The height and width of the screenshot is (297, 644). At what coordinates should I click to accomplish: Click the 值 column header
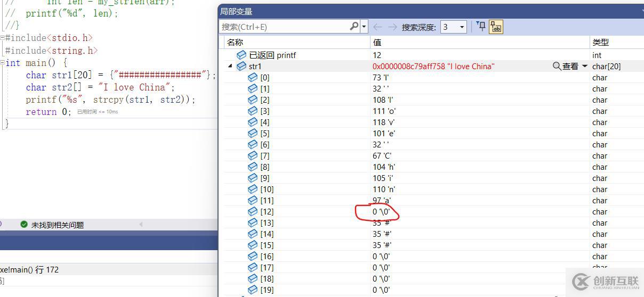(377, 42)
